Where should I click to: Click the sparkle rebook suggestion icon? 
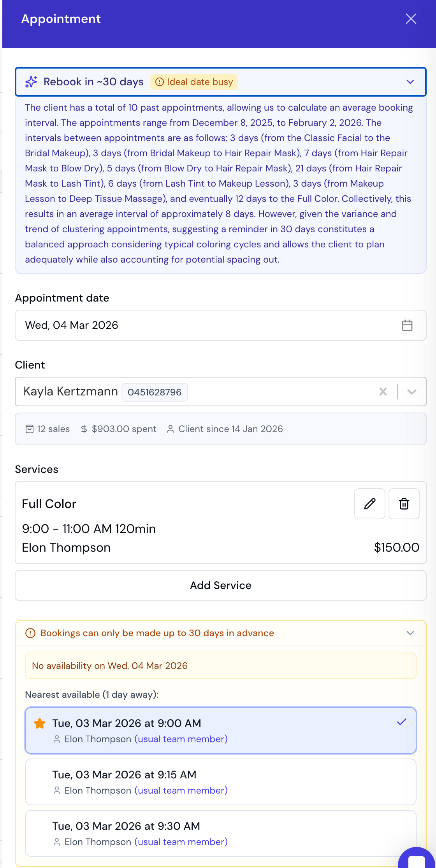tap(30, 82)
